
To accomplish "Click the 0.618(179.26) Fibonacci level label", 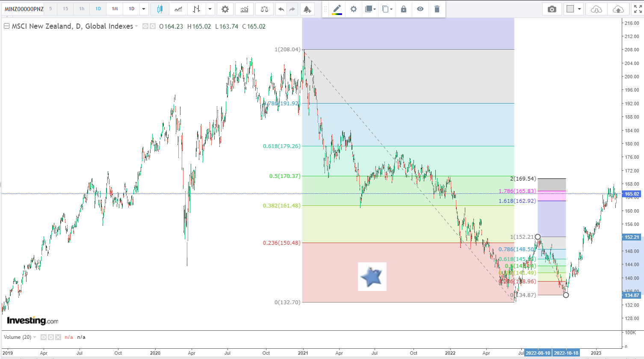I will (282, 146).
